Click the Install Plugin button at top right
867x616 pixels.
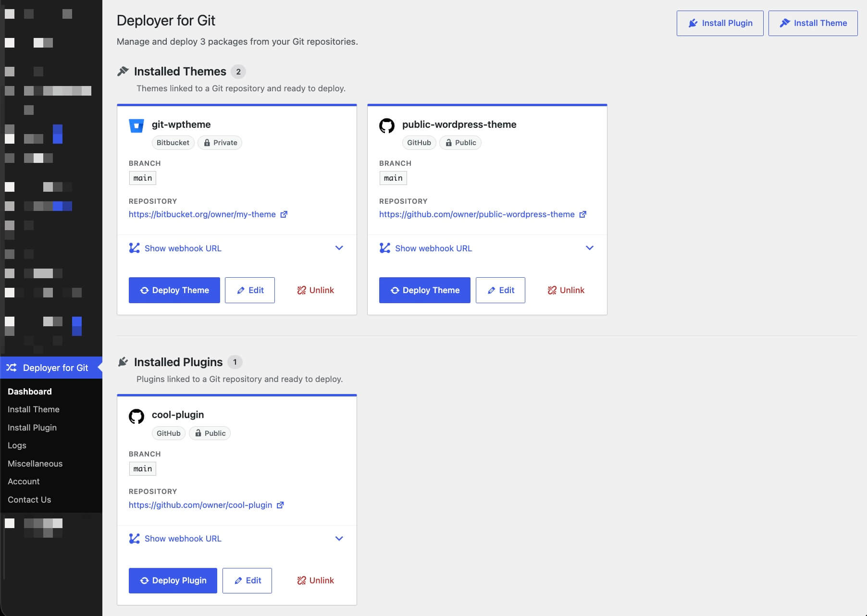720,23
